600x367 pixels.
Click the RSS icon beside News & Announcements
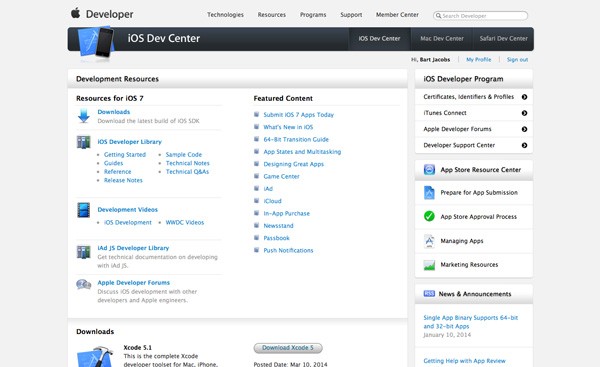(429, 294)
